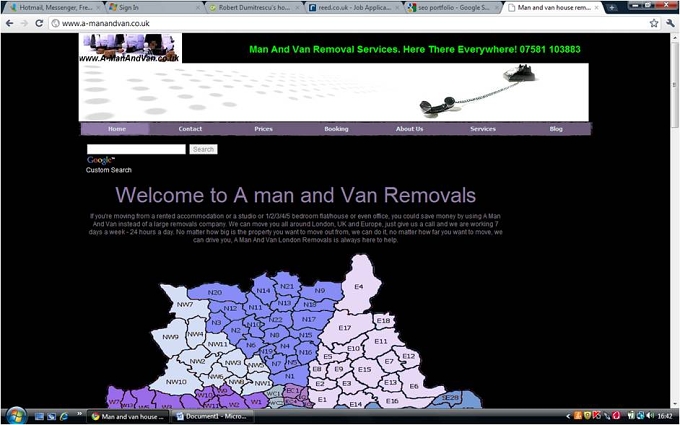Viewport: 680px width, 425px height.
Task: Select NW7 district on the map
Action: tap(185, 304)
